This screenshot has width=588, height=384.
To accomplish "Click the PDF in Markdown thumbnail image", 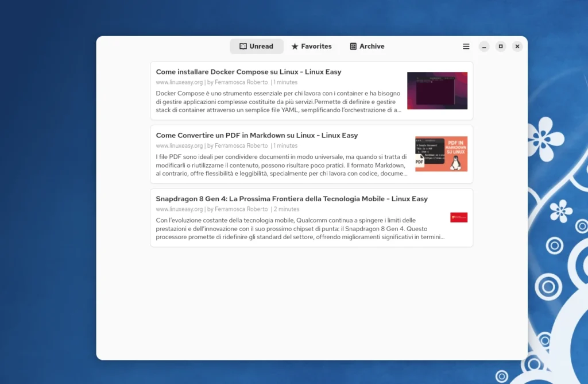I will tap(441, 154).
